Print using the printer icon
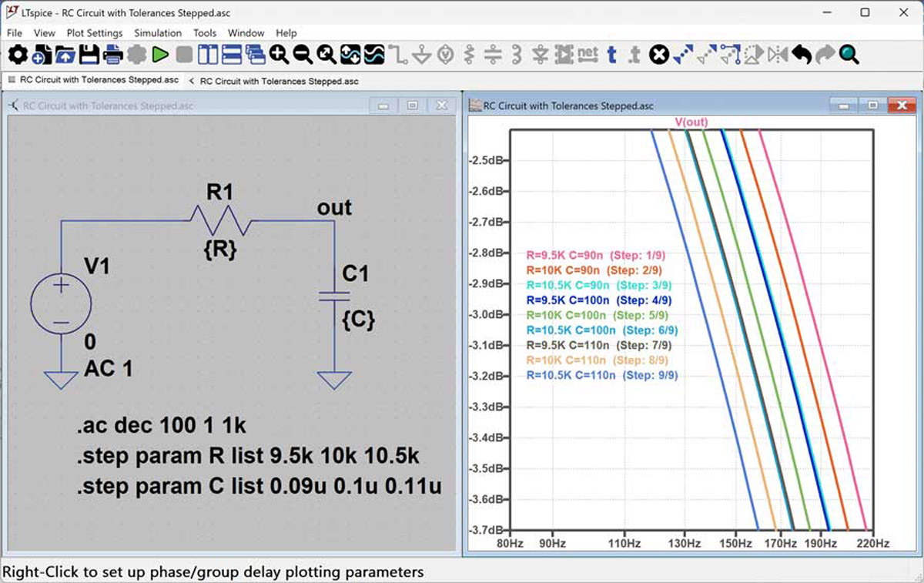The image size is (924, 583). pyautogui.click(x=113, y=55)
